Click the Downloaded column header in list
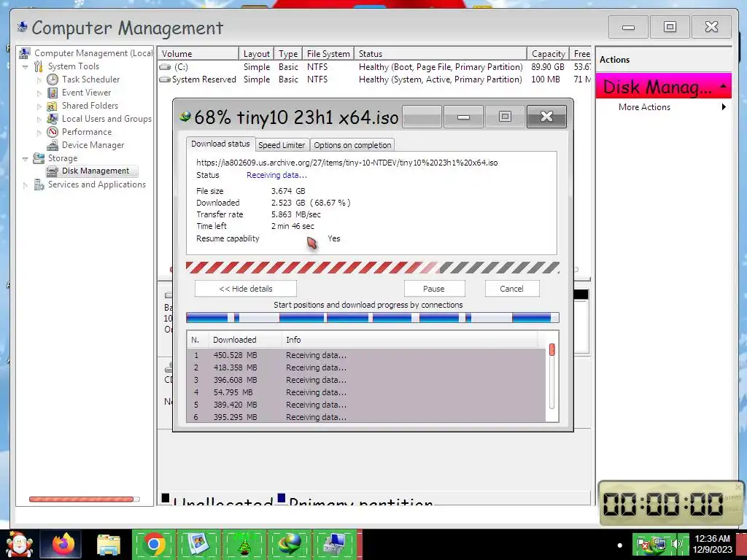Image resolution: width=747 pixels, height=560 pixels. pyautogui.click(x=245, y=340)
